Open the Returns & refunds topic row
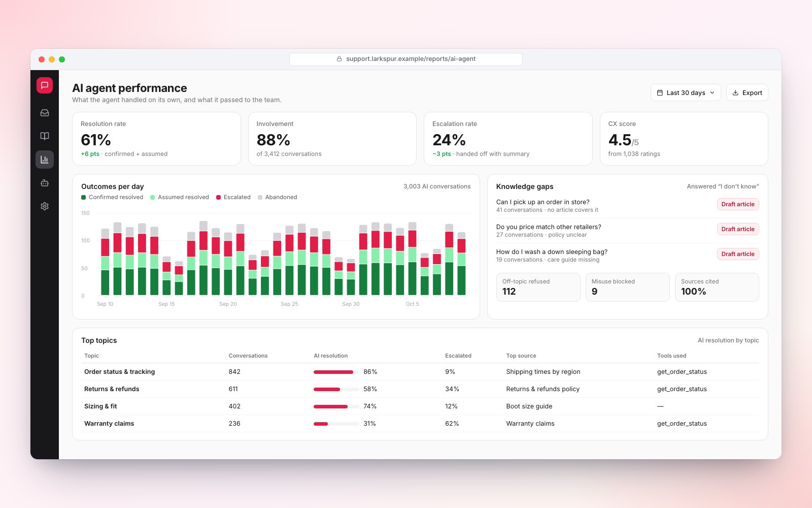 420,389
